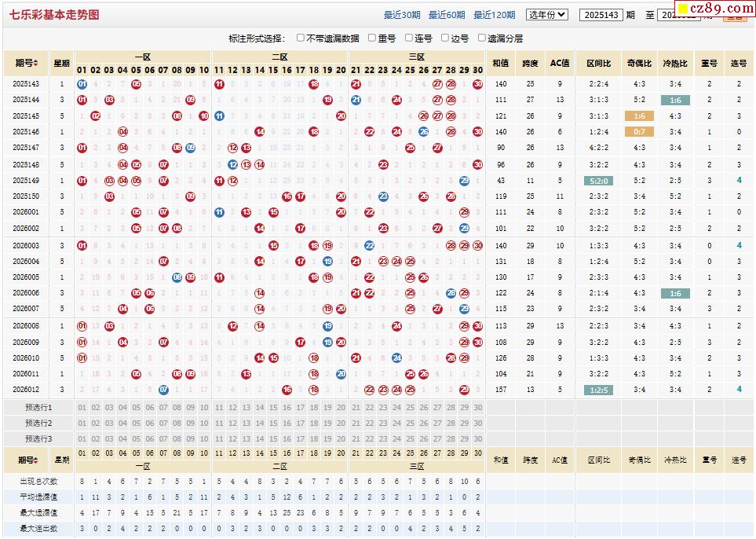
Task: Click the sort arrows beside 期号 in top header
Action: click(x=36, y=63)
